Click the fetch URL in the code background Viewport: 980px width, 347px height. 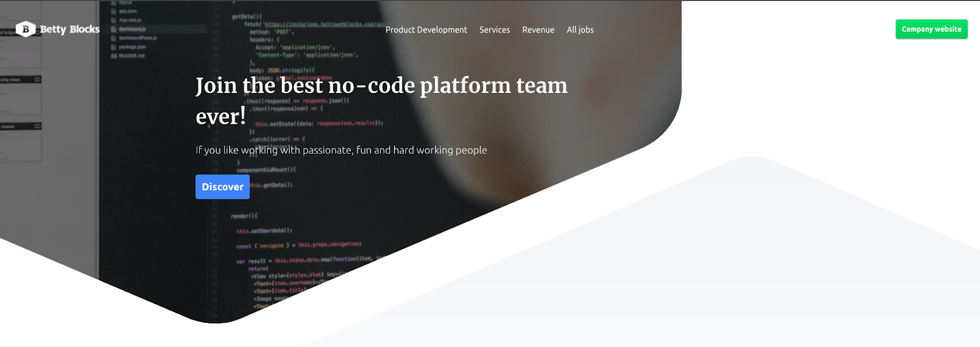click(326, 24)
